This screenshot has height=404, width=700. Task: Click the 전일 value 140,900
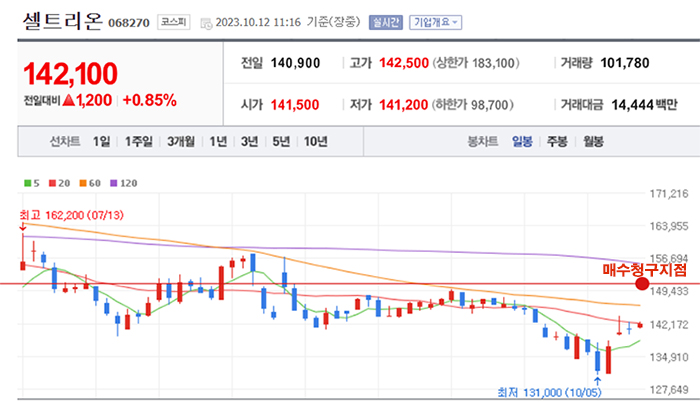(x=295, y=63)
